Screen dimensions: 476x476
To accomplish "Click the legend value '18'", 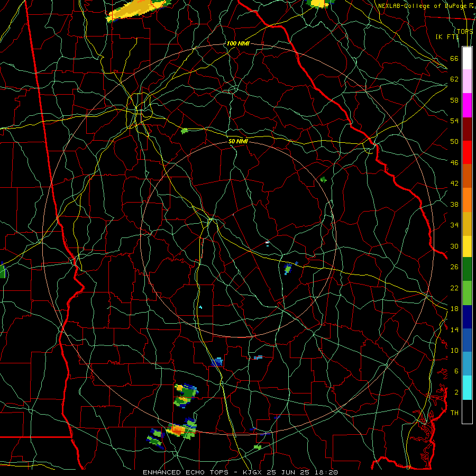I will (x=454, y=309).
